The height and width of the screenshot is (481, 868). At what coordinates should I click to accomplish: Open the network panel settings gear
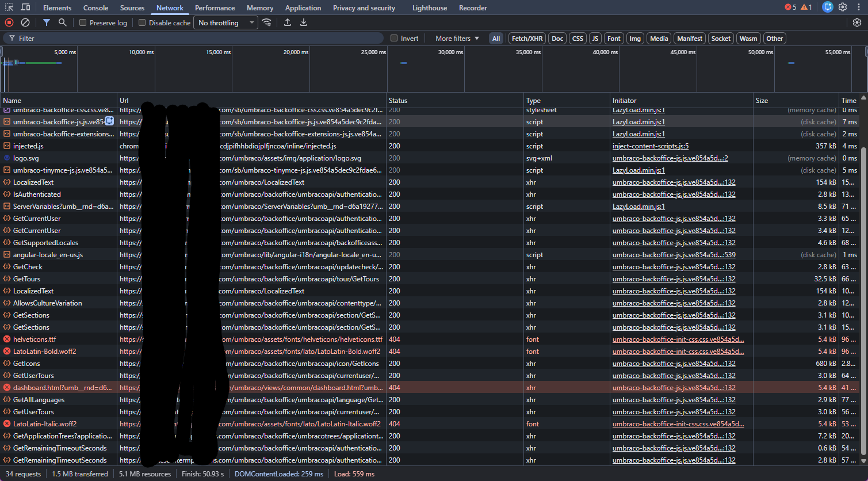click(856, 22)
